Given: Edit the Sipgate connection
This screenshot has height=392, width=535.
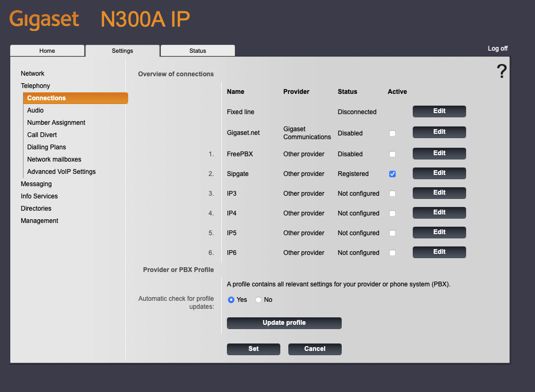Looking at the screenshot, I should pyautogui.click(x=439, y=173).
